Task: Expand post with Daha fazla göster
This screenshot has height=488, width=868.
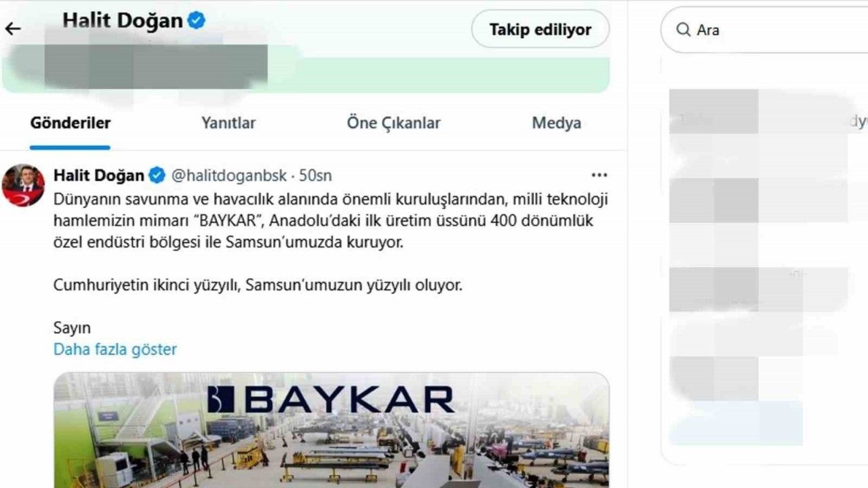Action: pyautogui.click(x=115, y=350)
